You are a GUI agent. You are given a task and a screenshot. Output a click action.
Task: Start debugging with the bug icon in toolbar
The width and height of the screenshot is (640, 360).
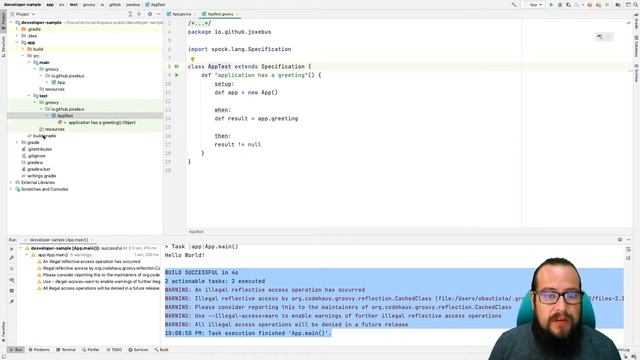point(560,5)
